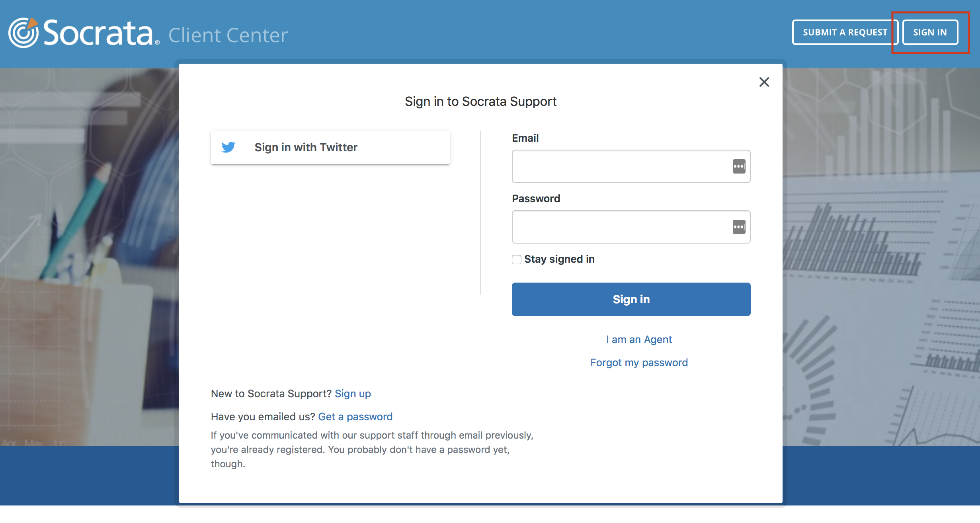Screen dimensions: 980x523
Task: Open the I am an Agent link
Action: [639, 340]
